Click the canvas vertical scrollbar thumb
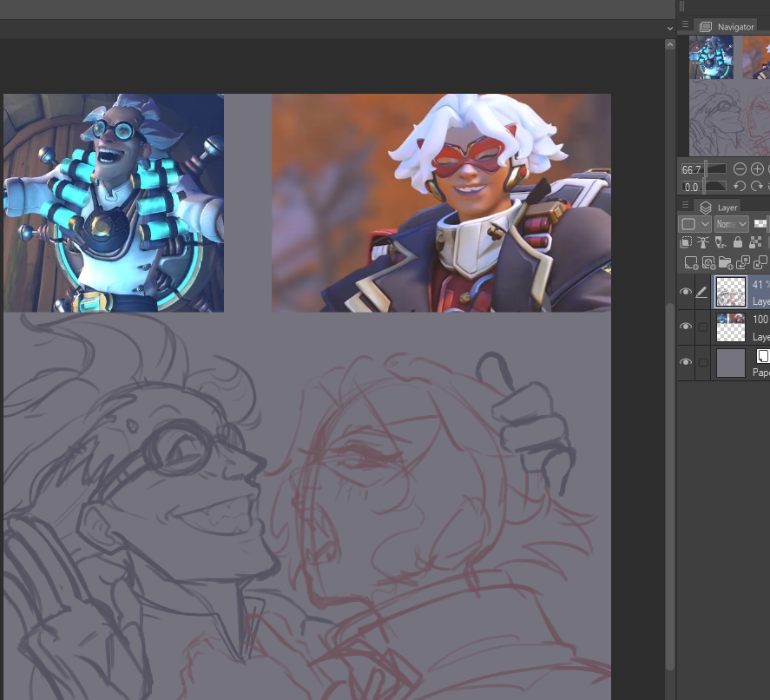The width and height of the screenshot is (770, 700). (670, 486)
